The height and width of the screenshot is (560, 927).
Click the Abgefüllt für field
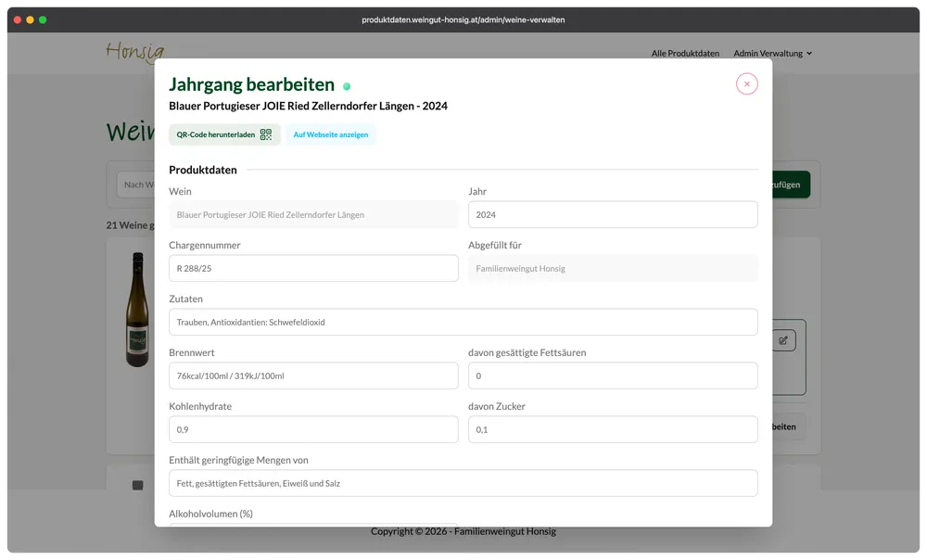click(x=613, y=269)
